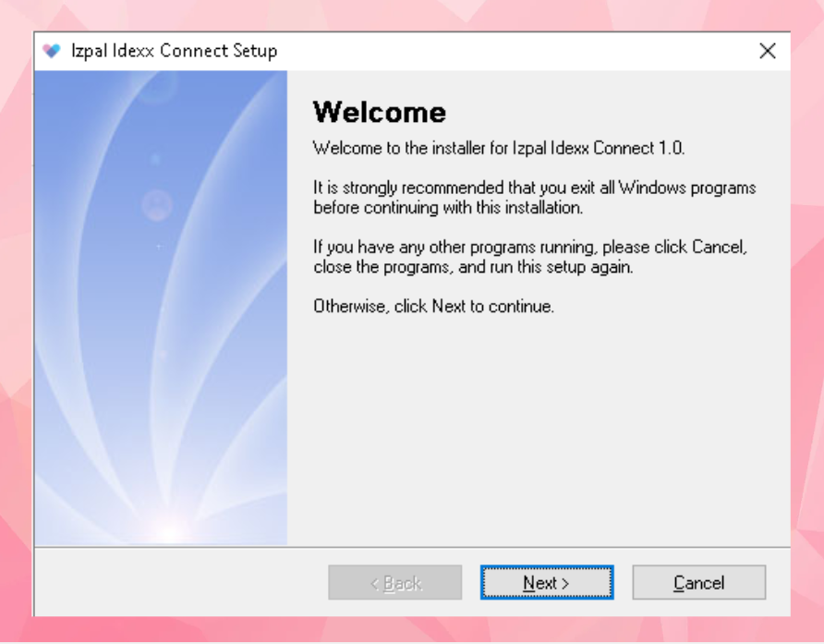Click the Next button to continue
Viewport: 824px width, 644px height.
tap(547, 582)
